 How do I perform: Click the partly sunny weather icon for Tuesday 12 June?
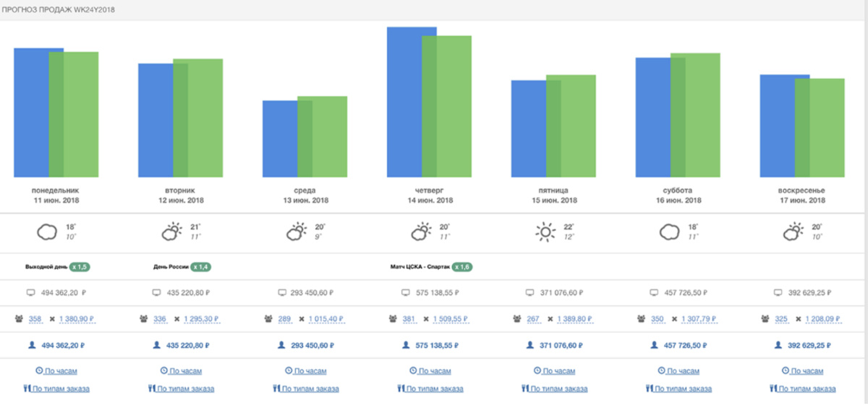tap(172, 232)
